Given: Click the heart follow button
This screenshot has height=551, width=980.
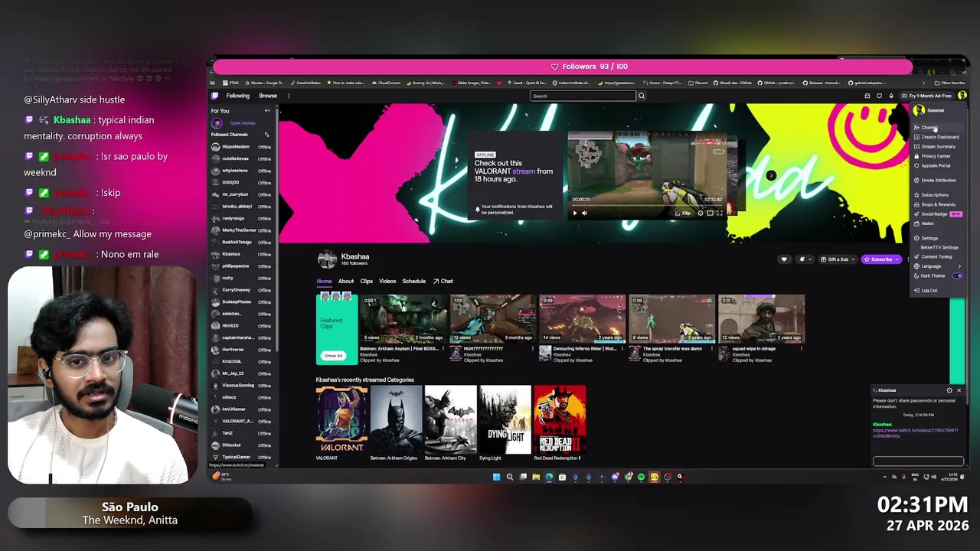Looking at the screenshot, I should coord(784,259).
